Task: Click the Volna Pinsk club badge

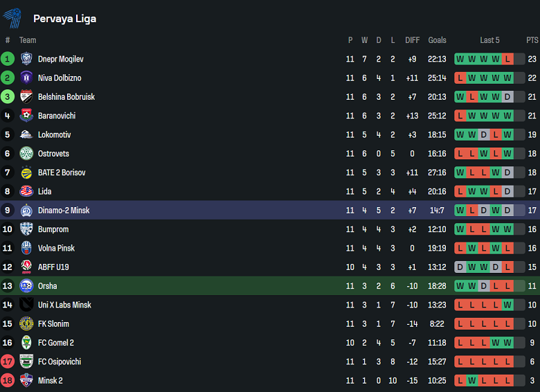Action: 26,248
